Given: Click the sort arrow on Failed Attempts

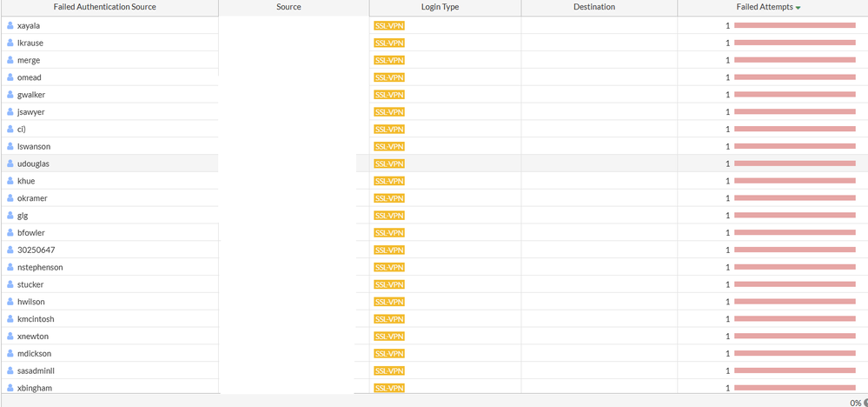Looking at the screenshot, I should click(x=798, y=8).
